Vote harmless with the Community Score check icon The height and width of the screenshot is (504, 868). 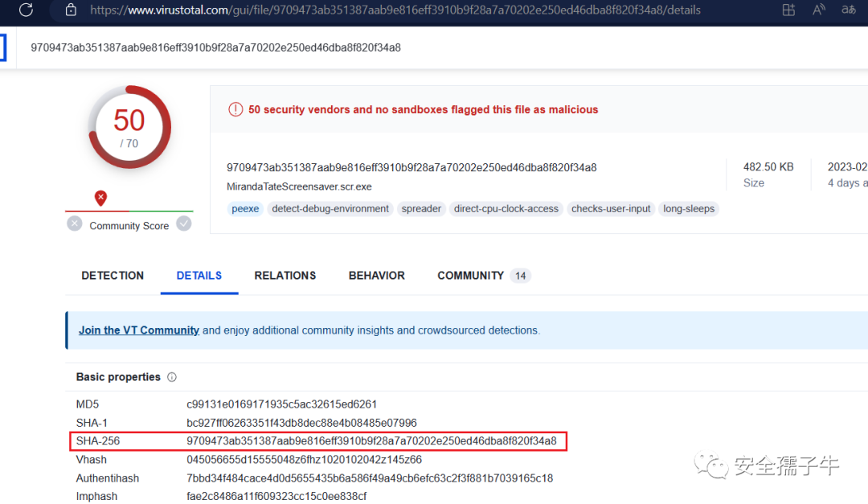[184, 223]
